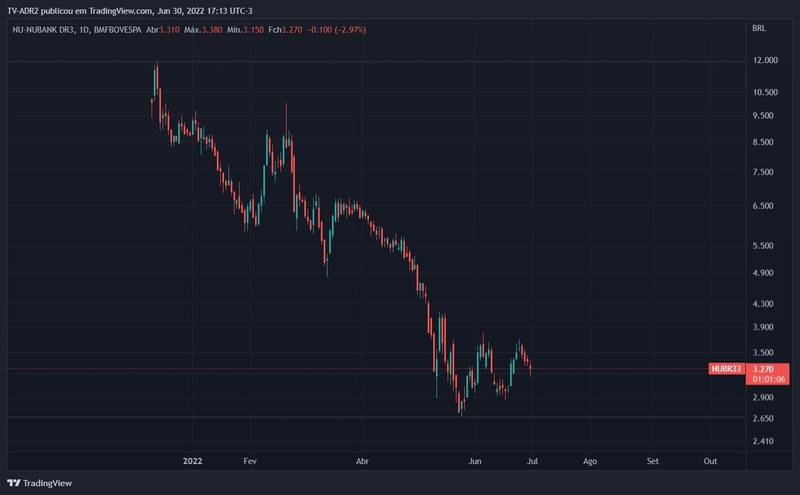Click the 6.500 price axis label
Viewport: 800px width, 495px height.
coord(763,206)
